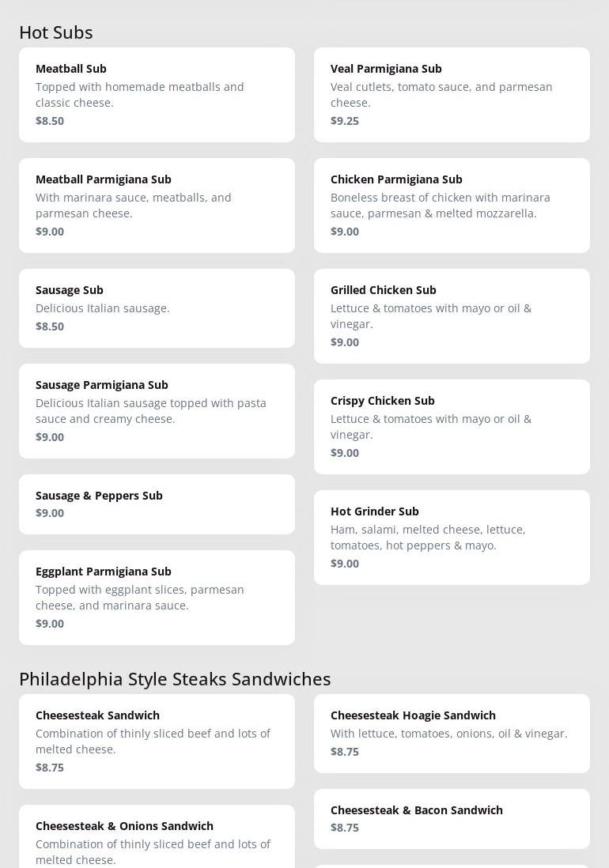Add the Sausage & Peppers Sub
609x868 pixels.
(x=157, y=504)
